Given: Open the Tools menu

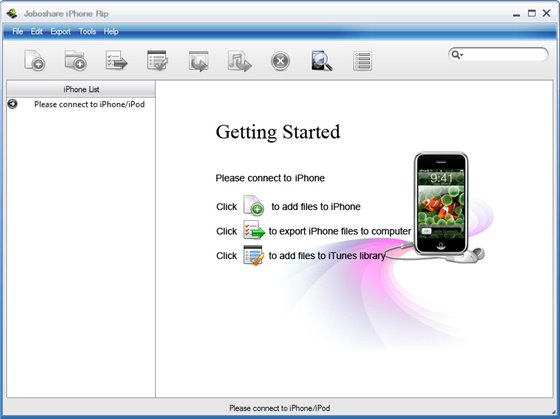Looking at the screenshot, I should pos(87,31).
